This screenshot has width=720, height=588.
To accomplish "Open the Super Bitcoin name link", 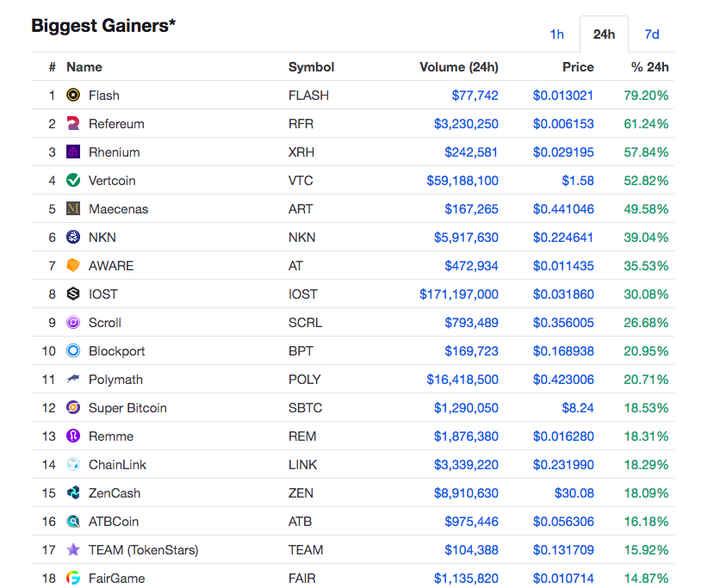I will [x=127, y=408].
